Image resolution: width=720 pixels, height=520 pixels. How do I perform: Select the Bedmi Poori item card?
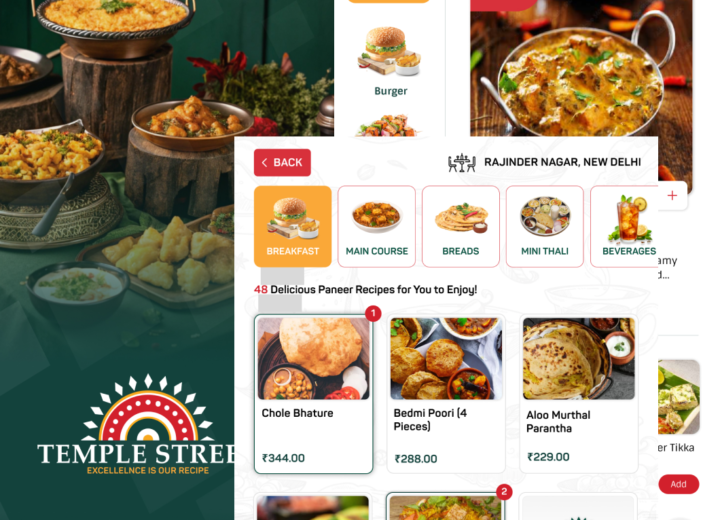pos(446,394)
